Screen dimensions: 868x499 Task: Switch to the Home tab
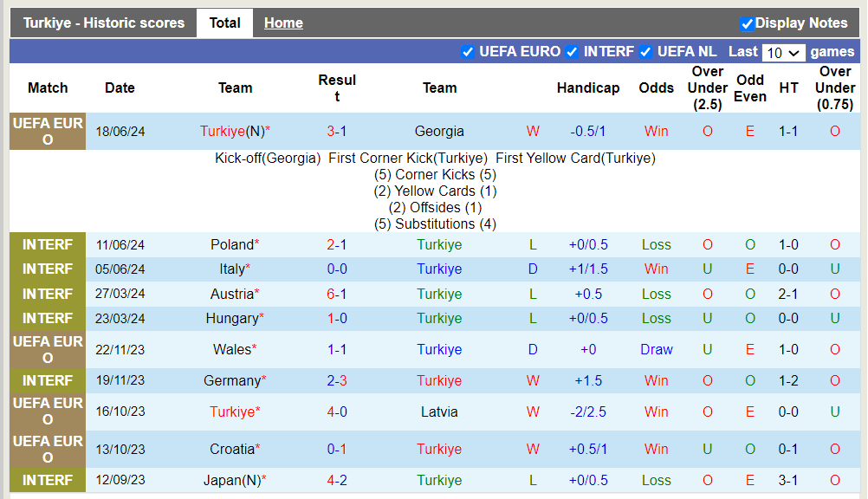click(283, 23)
